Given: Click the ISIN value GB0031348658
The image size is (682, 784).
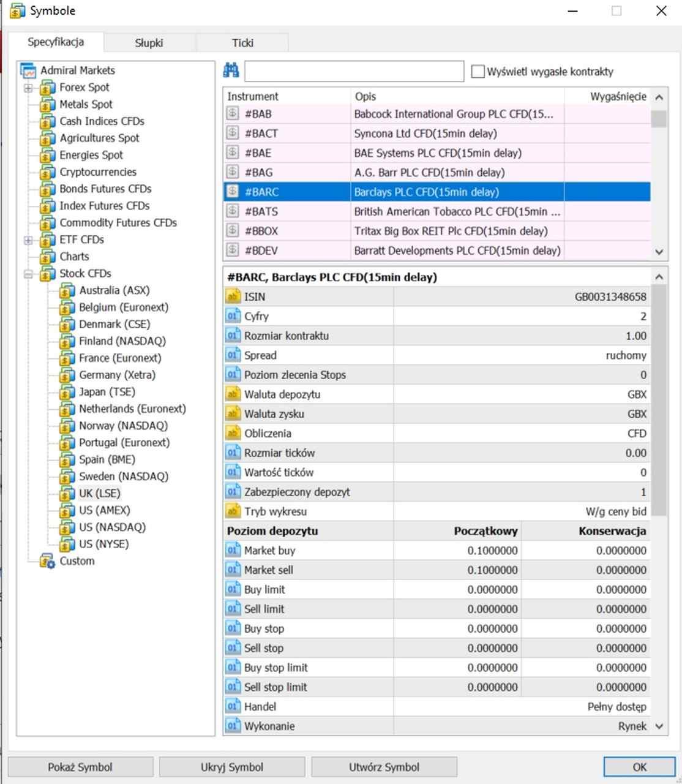Looking at the screenshot, I should [610, 297].
